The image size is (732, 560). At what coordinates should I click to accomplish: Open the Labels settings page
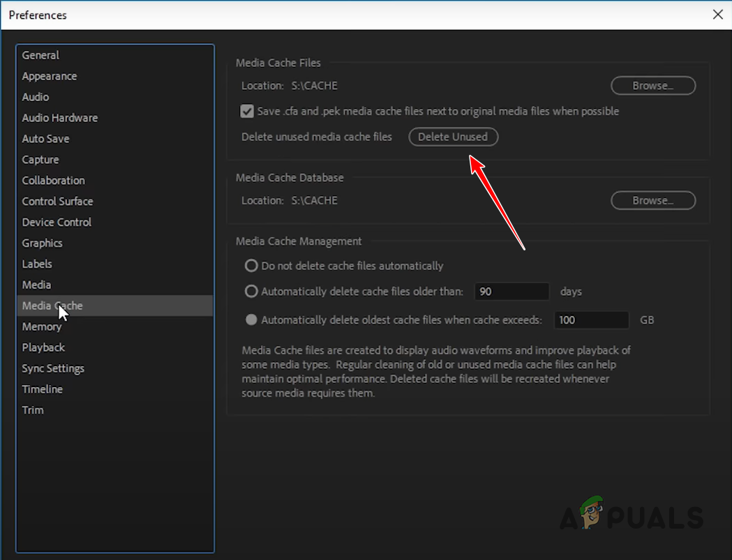tap(37, 264)
